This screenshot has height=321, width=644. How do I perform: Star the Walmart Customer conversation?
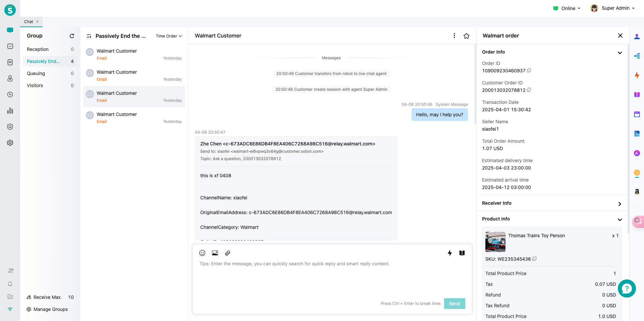click(x=466, y=36)
